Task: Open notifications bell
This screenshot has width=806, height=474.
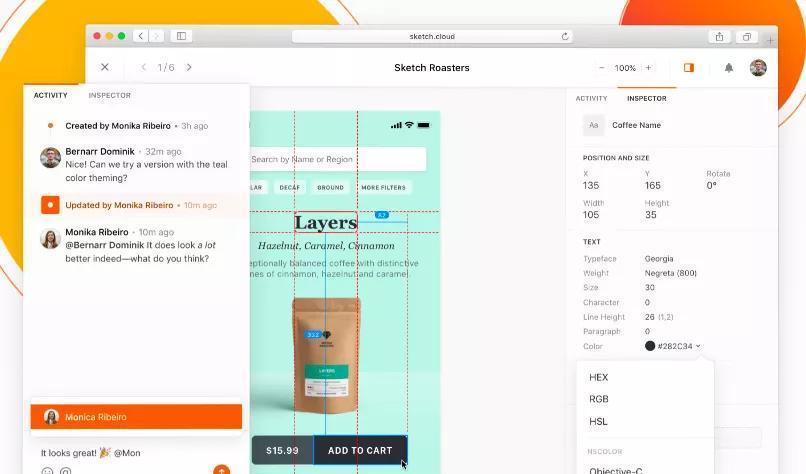Action: point(729,68)
